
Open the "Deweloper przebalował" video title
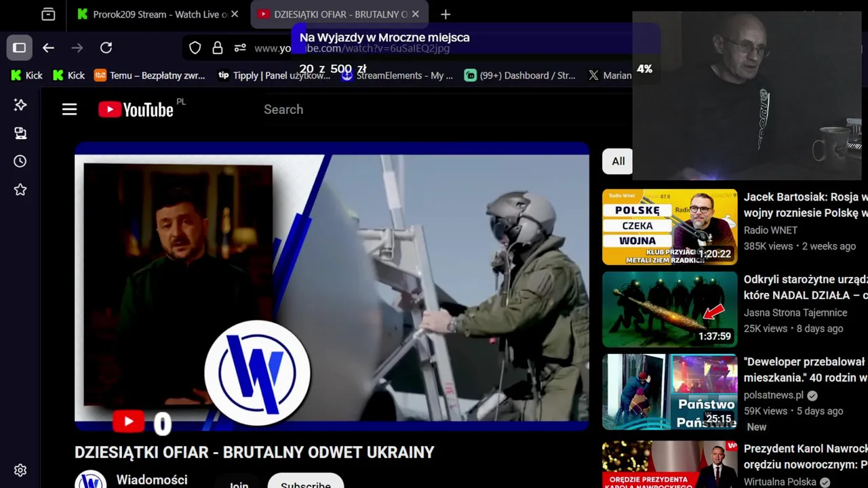(x=806, y=370)
